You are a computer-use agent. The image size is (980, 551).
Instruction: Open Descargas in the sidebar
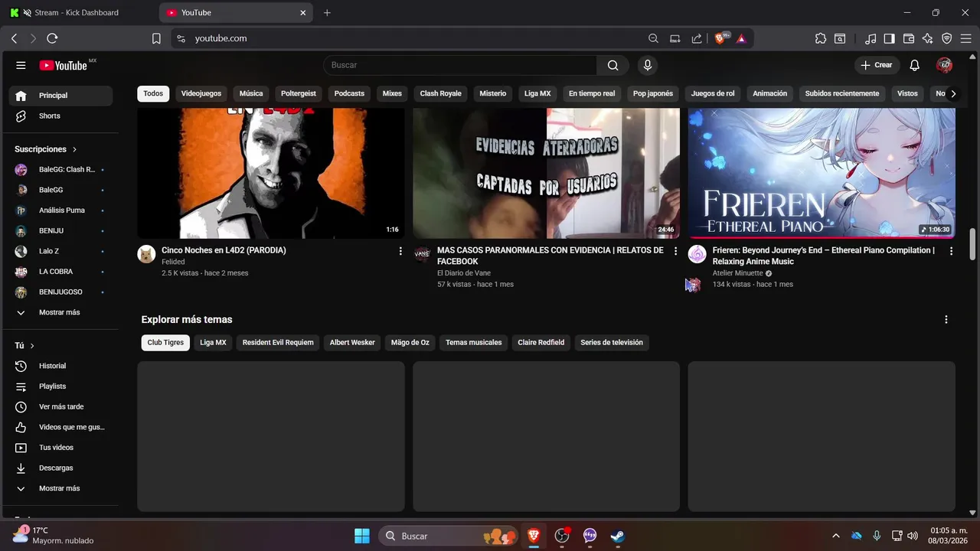60,468
